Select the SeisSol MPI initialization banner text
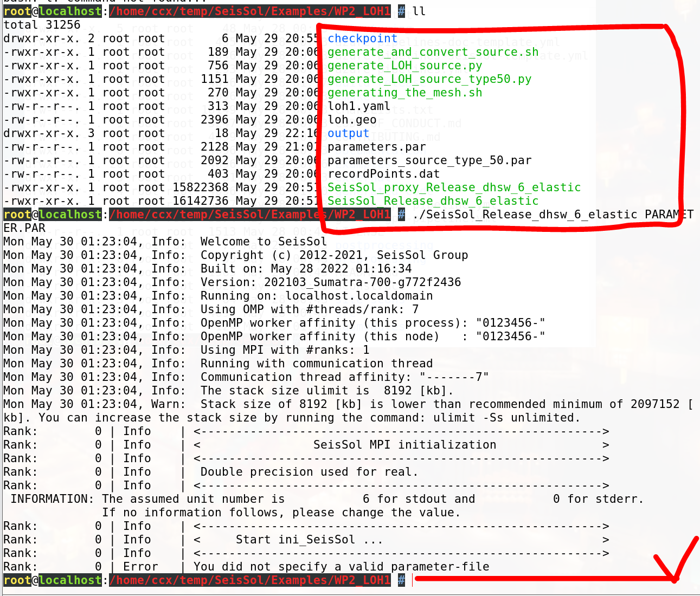Viewport: 700px width, 596px height. [406, 444]
